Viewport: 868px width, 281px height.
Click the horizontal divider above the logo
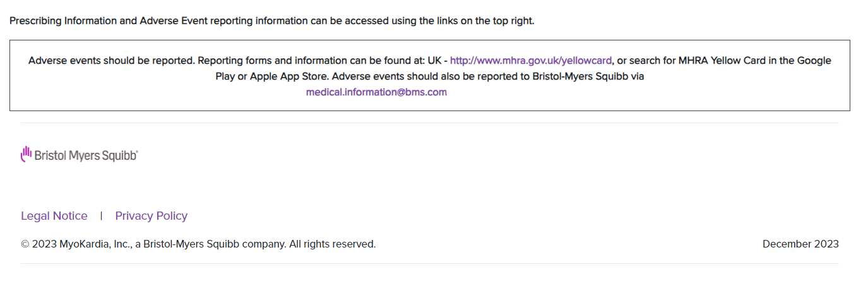point(430,123)
